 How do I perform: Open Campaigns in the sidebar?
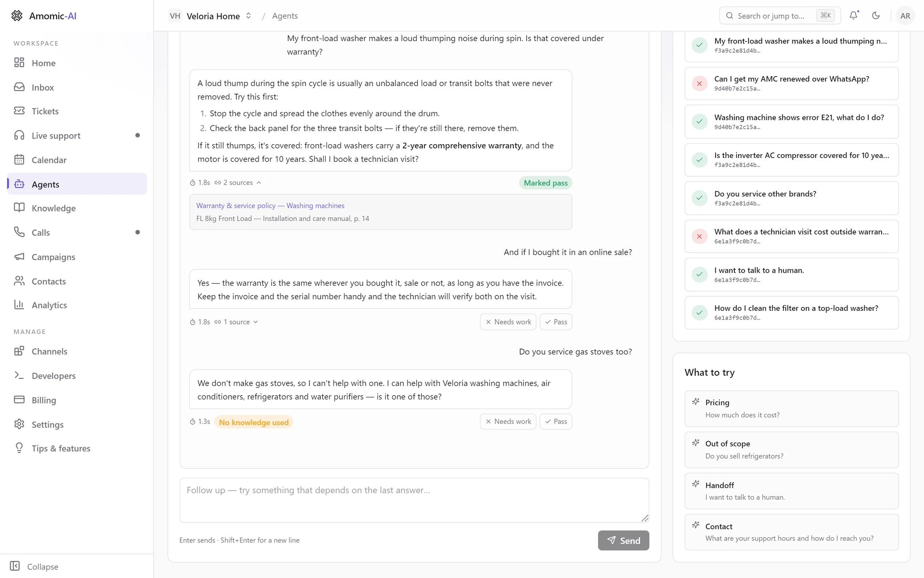[x=77, y=257]
